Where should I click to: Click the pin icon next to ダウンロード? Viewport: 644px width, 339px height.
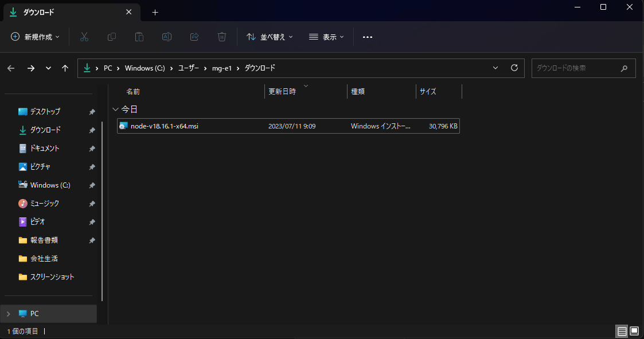92,130
